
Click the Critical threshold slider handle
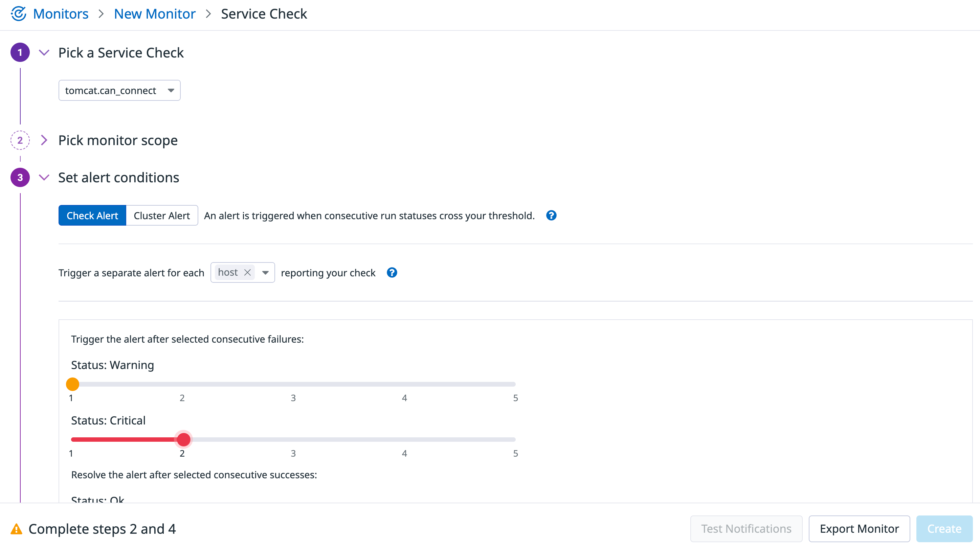click(x=184, y=439)
